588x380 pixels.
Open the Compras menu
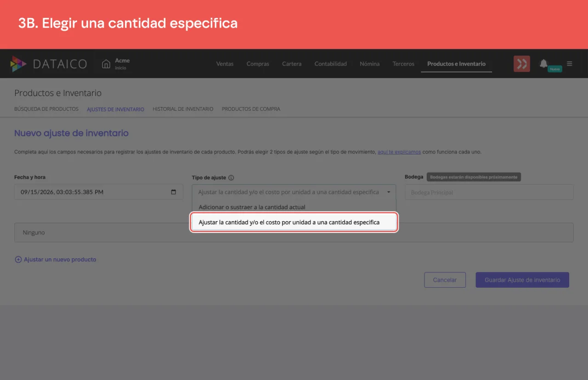coord(258,64)
